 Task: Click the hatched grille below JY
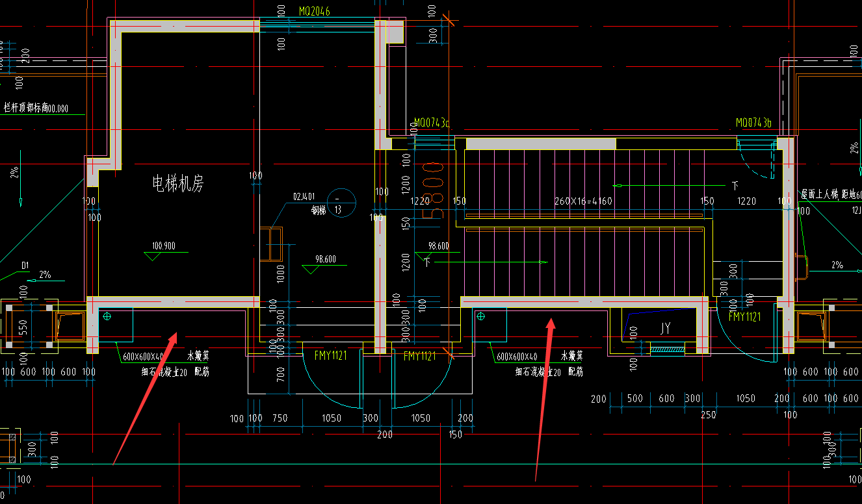tap(667, 350)
